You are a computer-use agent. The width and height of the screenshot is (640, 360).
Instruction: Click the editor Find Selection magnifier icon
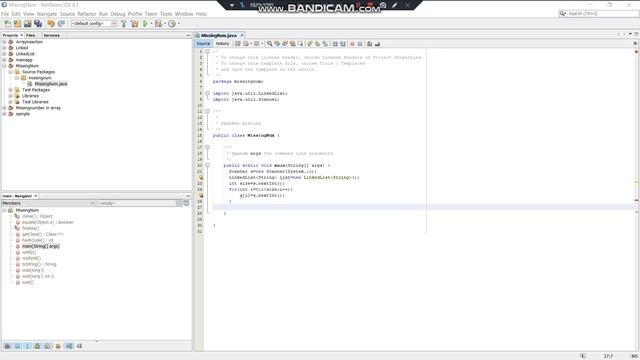point(269,44)
